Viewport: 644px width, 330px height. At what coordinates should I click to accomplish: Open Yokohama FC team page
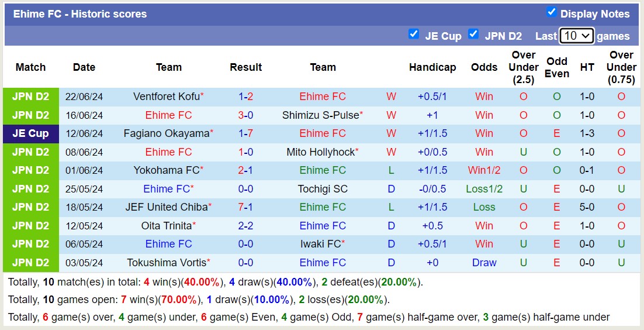coord(166,170)
